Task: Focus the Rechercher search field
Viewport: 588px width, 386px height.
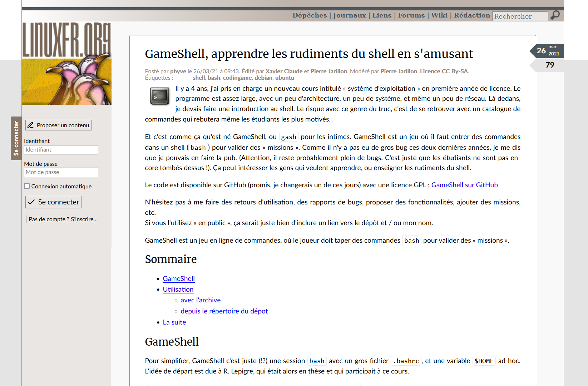Action: 520,16
